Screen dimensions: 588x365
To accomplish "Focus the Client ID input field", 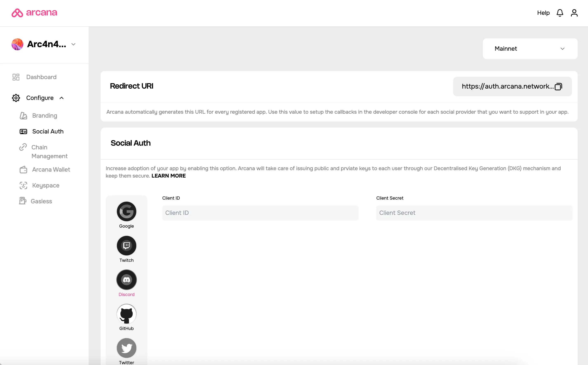I will (x=260, y=213).
